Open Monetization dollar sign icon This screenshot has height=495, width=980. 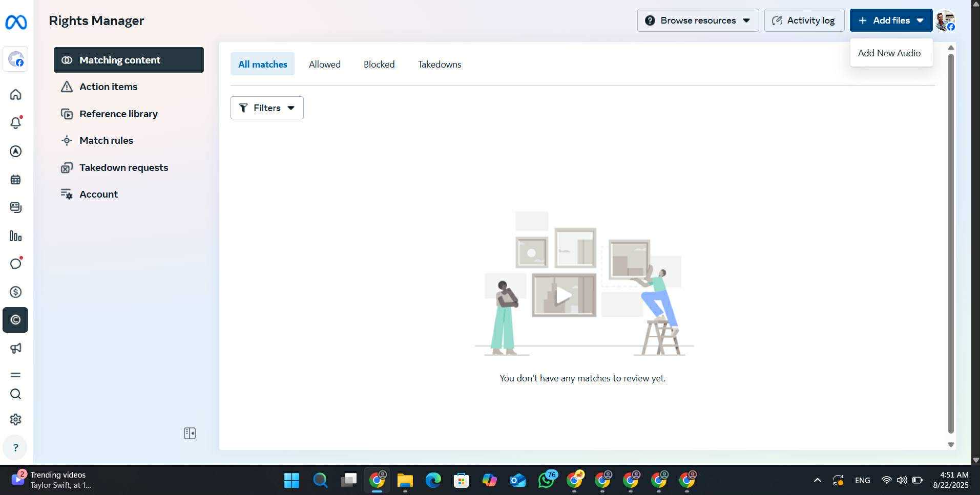[15, 292]
